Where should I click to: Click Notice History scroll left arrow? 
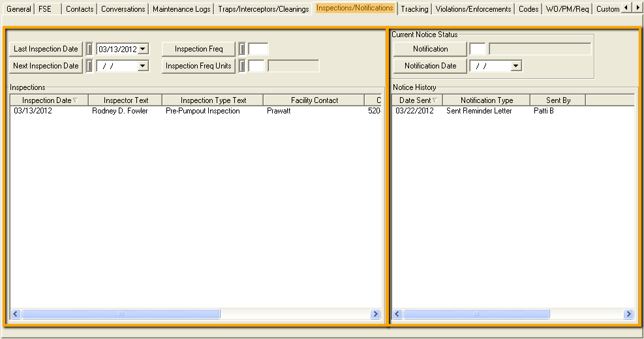(x=397, y=314)
